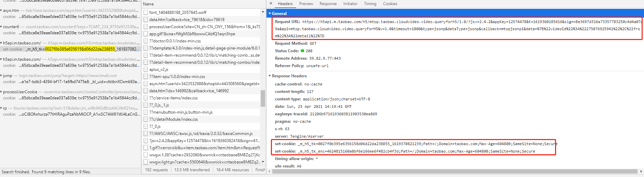Click the file icon for ??item-spu/1.0.0/index-min.css
Screen dimensions: 644x177
pos(146,76)
